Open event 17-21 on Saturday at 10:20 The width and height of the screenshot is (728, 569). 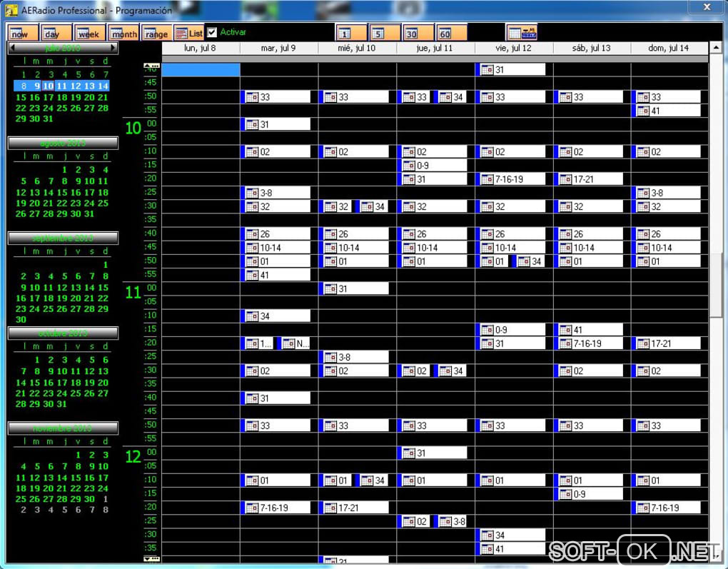(588, 179)
